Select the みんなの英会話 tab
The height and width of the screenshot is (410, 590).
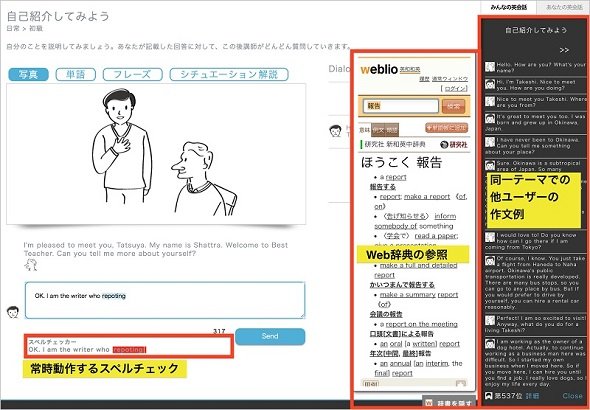[x=508, y=7]
